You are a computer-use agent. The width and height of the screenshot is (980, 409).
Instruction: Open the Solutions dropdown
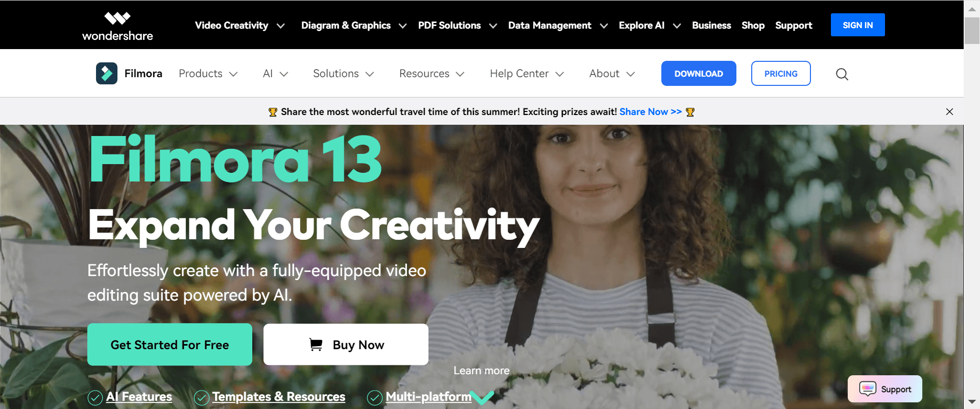point(344,74)
